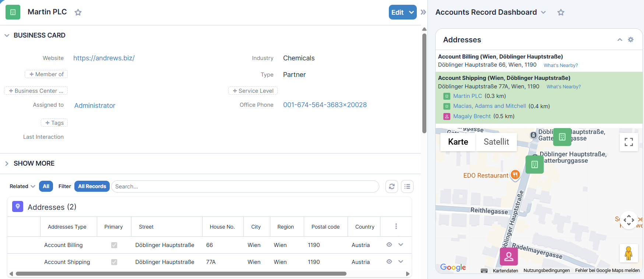Toggle Primary checkbox for Account Shipping

(114, 262)
